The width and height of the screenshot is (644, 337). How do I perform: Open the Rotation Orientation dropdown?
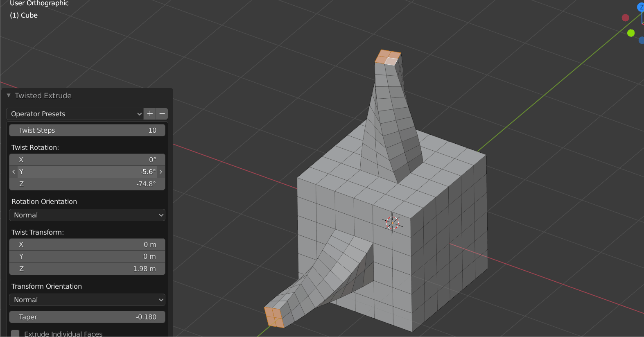[x=87, y=215]
